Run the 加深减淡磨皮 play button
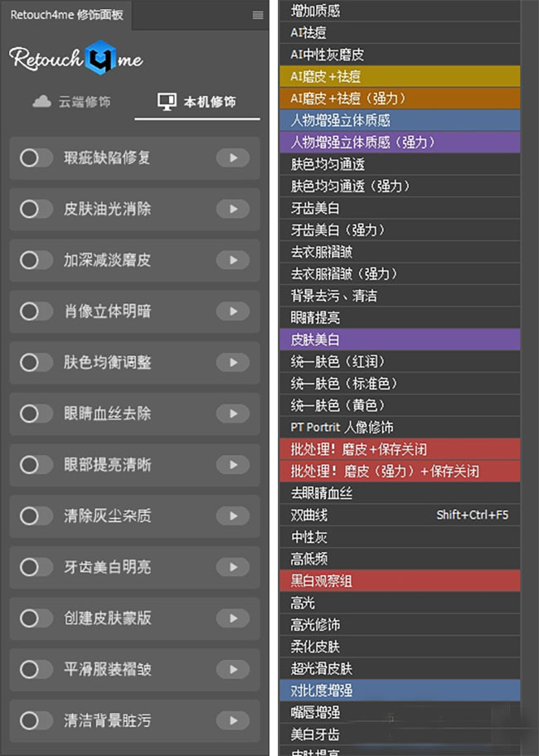 click(233, 260)
